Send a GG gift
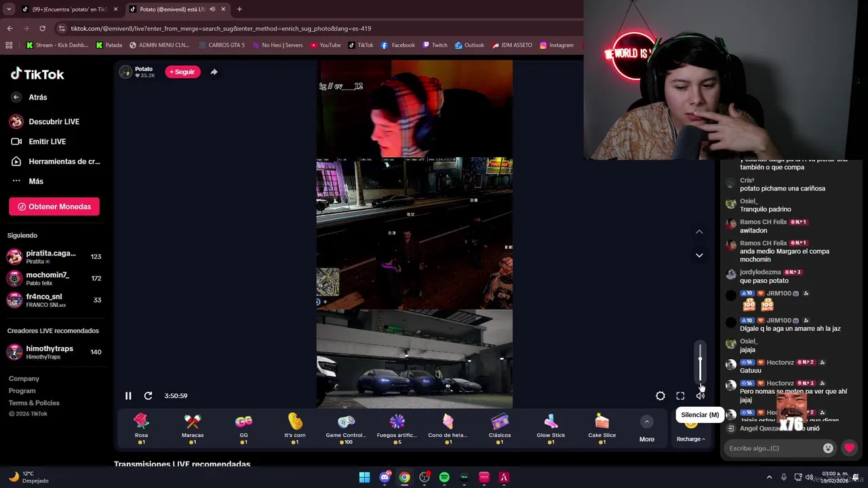868x488 pixels. coord(243,428)
